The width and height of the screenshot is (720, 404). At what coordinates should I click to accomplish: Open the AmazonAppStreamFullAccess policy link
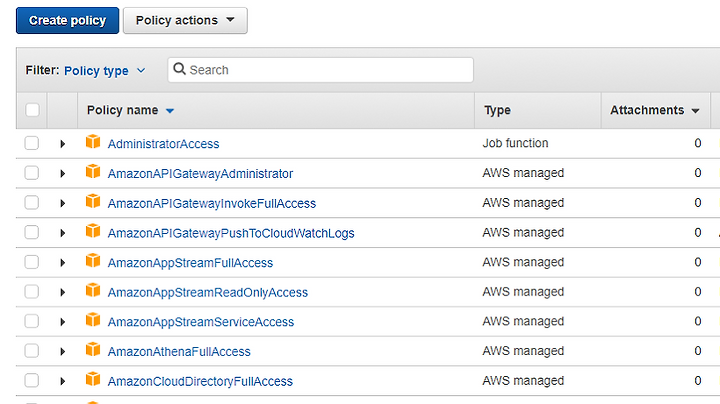click(190, 263)
